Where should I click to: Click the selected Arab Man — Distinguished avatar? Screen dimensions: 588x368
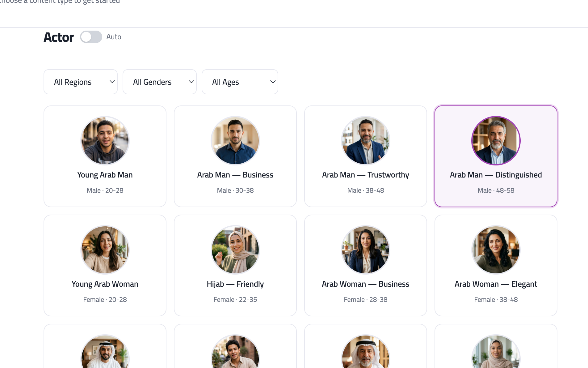click(x=496, y=141)
